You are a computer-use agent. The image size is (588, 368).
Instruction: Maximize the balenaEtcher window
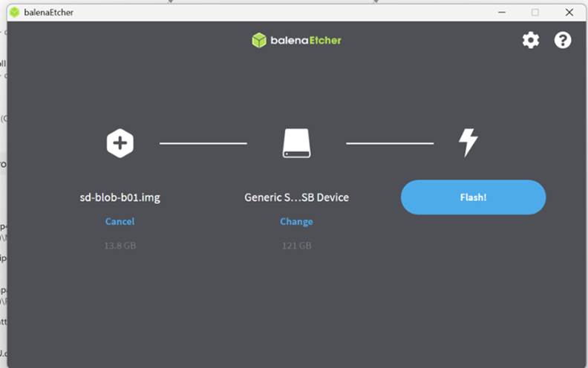point(535,12)
